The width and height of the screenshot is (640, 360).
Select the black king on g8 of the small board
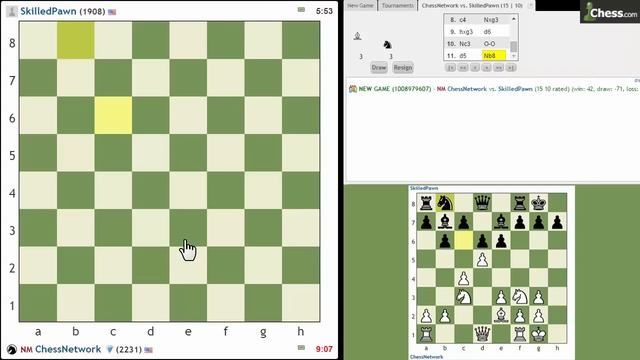[x=539, y=202]
